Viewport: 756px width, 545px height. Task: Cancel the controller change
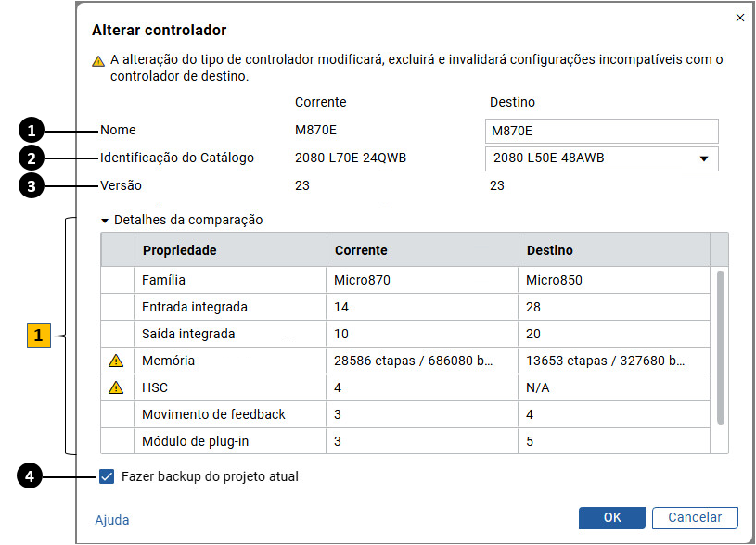click(x=695, y=518)
